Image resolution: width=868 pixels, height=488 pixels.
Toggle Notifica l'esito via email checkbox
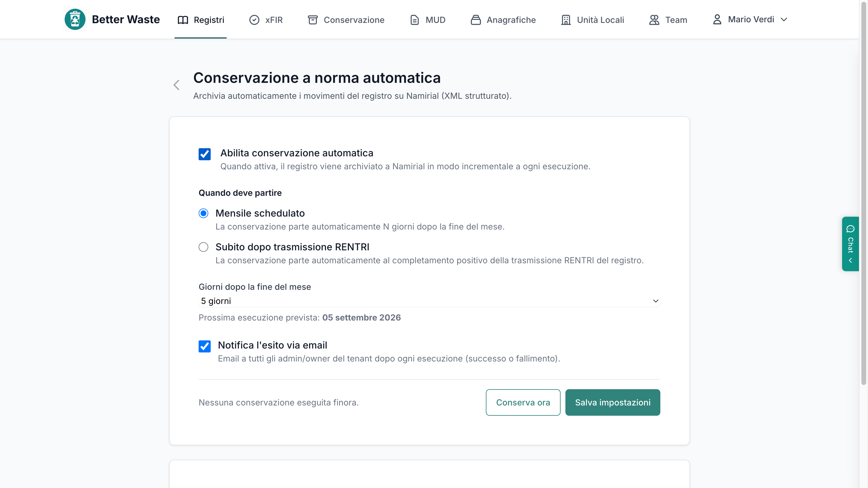tap(205, 346)
